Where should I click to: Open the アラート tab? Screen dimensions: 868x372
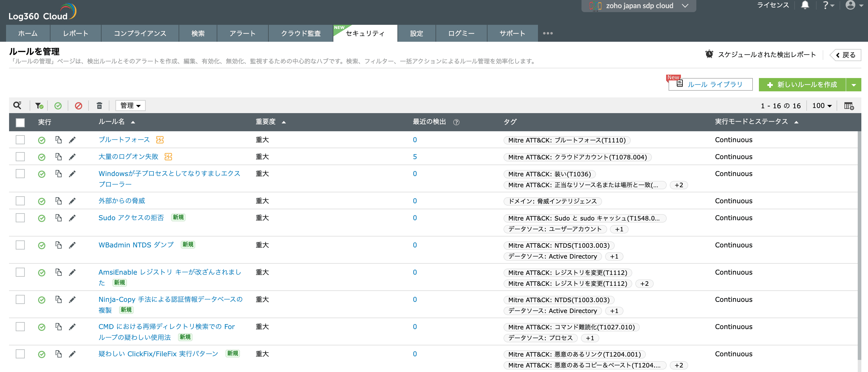[x=243, y=33]
